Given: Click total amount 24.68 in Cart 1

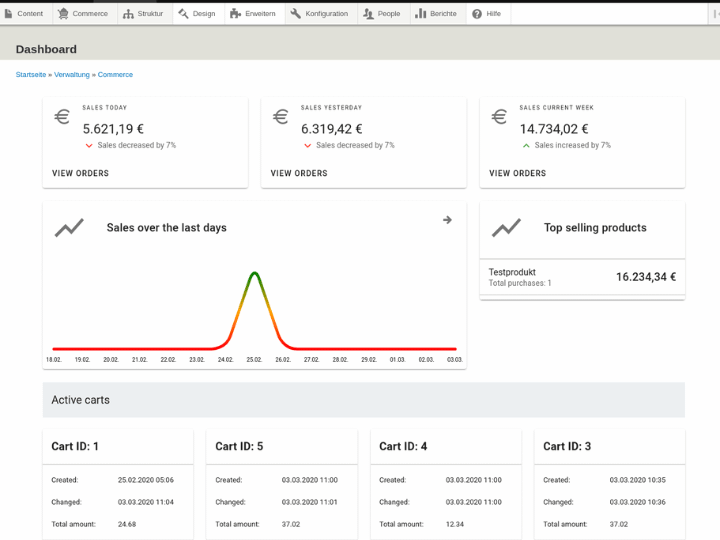Looking at the screenshot, I should click(x=127, y=524).
